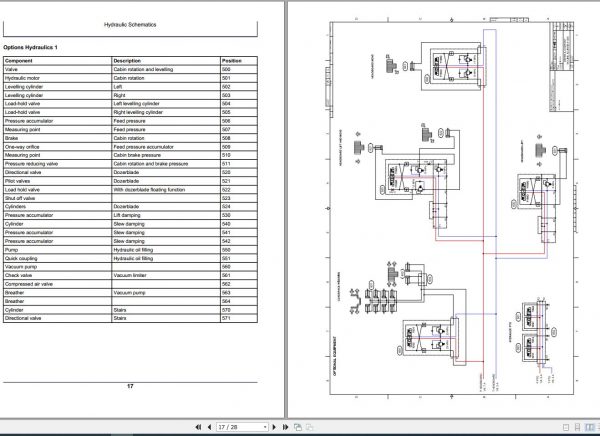The height and width of the screenshot is (436, 600).
Task: Go to the first page
Action: [x=198, y=427]
